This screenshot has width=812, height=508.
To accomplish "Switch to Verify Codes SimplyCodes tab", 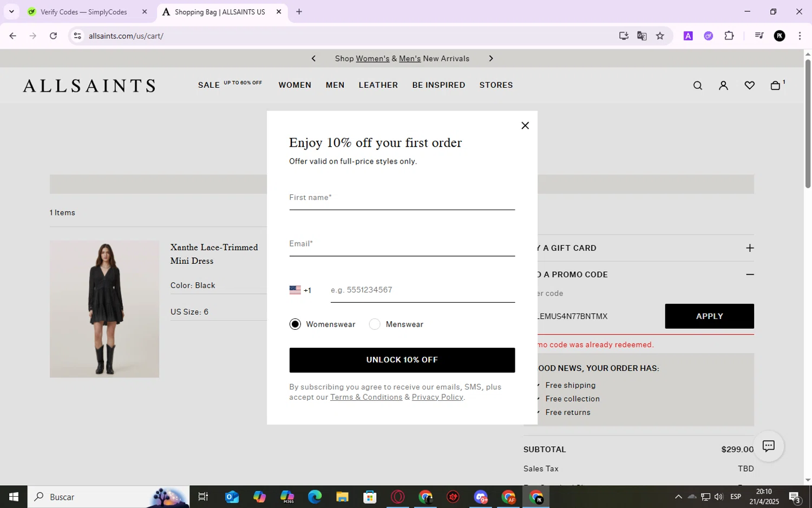I will tap(84, 12).
